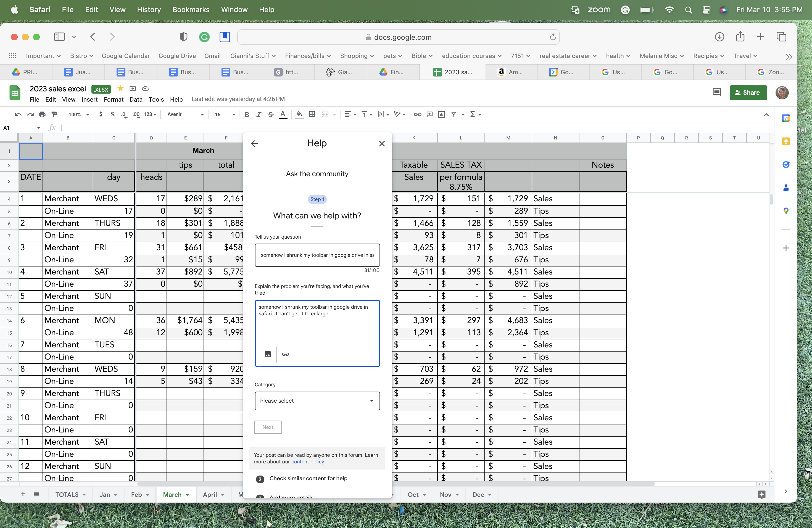The width and height of the screenshot is (812, 528).
Task: Click insert image icon in Help form
Action: pyautogui.click(x=268, y=354)
